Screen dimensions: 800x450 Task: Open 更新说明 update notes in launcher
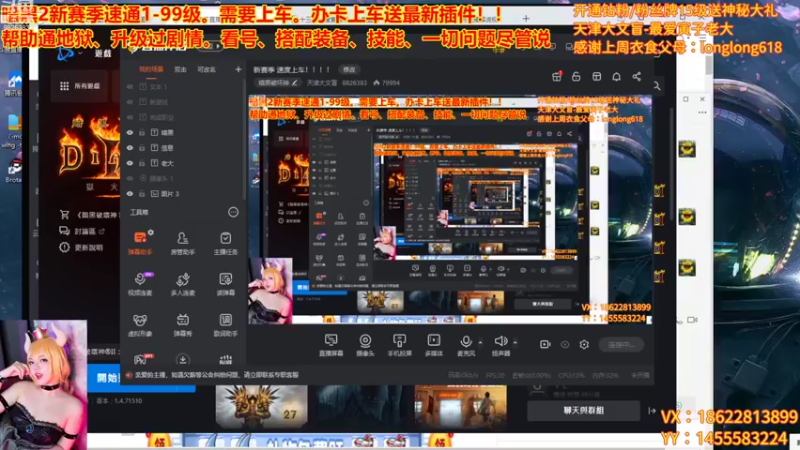pyautogui.click(x=82, y=247)
